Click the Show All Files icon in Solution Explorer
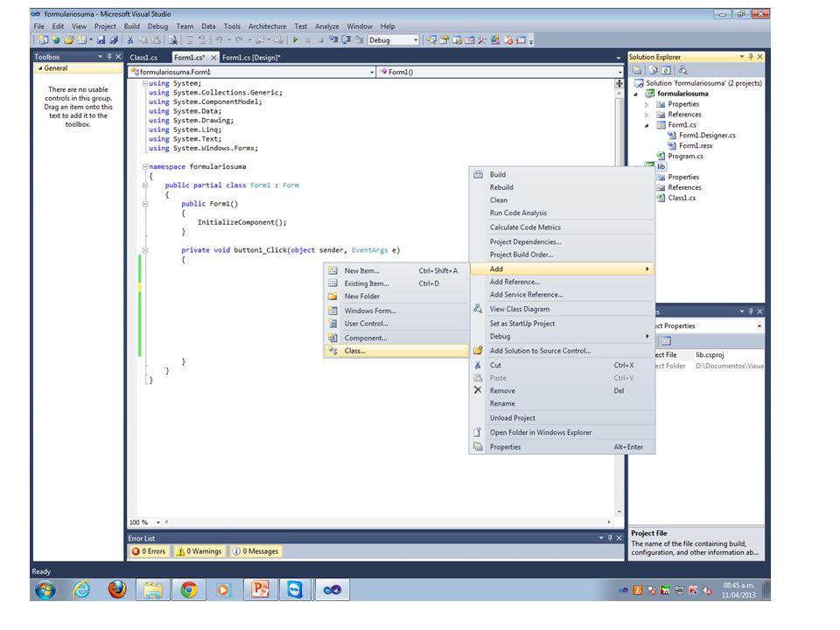The height and width of the screenshot is (630, 840). coord(654,70)
